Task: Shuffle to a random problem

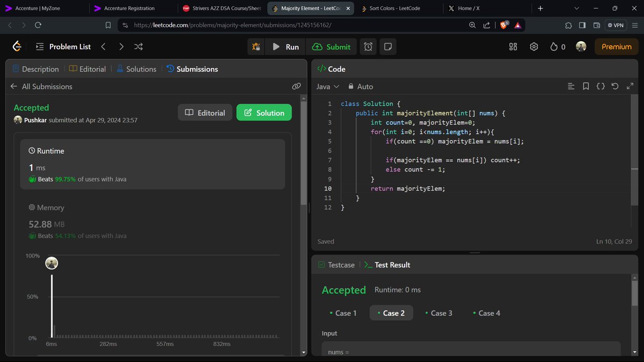Action: coord(138,47)
